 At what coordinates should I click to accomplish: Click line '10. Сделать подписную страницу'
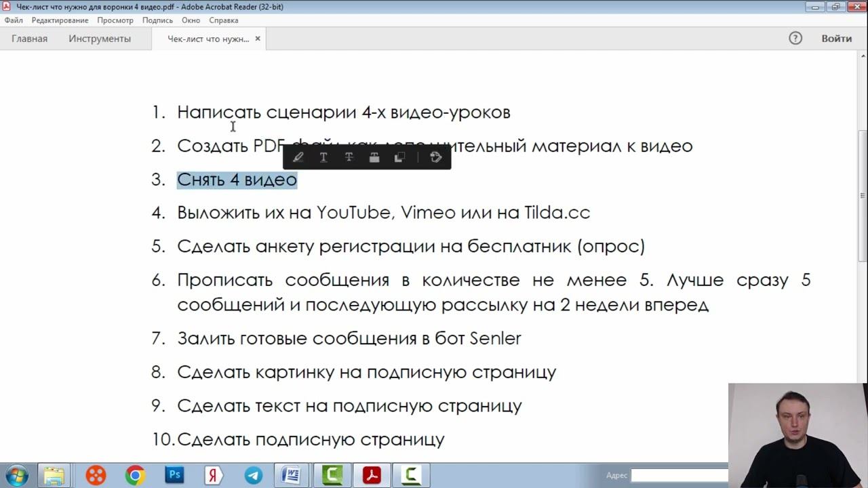[298, 439]
